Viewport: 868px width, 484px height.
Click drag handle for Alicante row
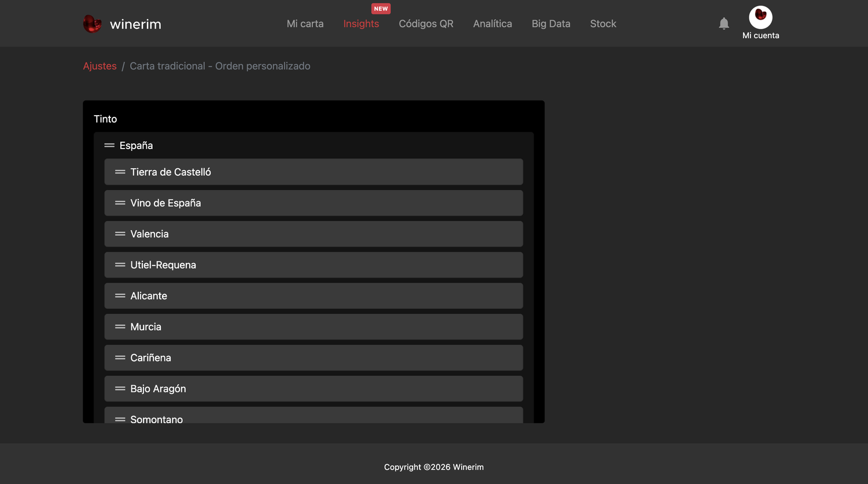pyautogui.click(x=120, y=295)
